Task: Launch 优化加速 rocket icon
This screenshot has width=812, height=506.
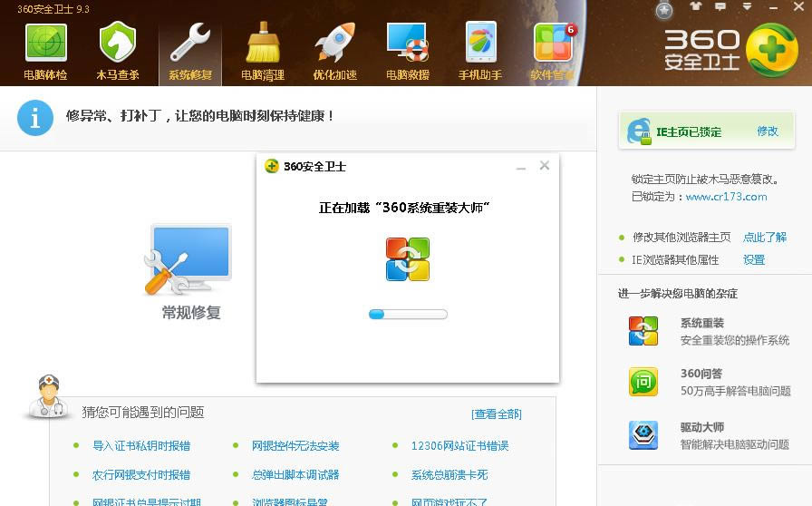Action: point(334,44)
